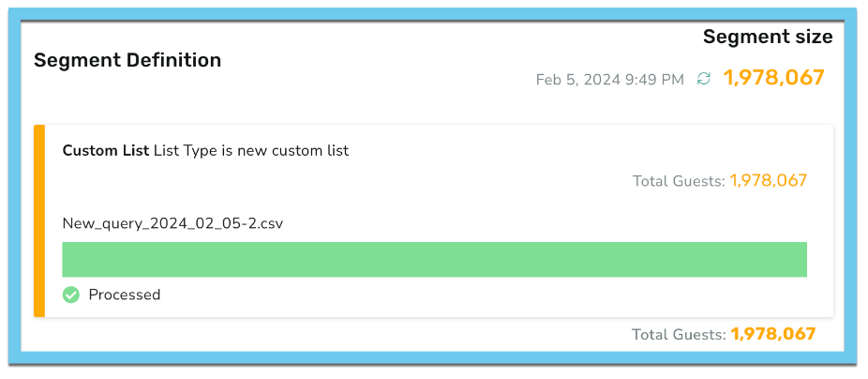Viewport: 868px width, 379px height.
Task: Click the green refresh segment size icon
Action: pyautogui.click(x=704, y=79)
